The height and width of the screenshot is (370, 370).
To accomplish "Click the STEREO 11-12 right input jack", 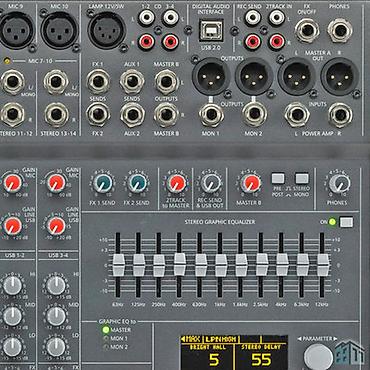I will [13, 114].
